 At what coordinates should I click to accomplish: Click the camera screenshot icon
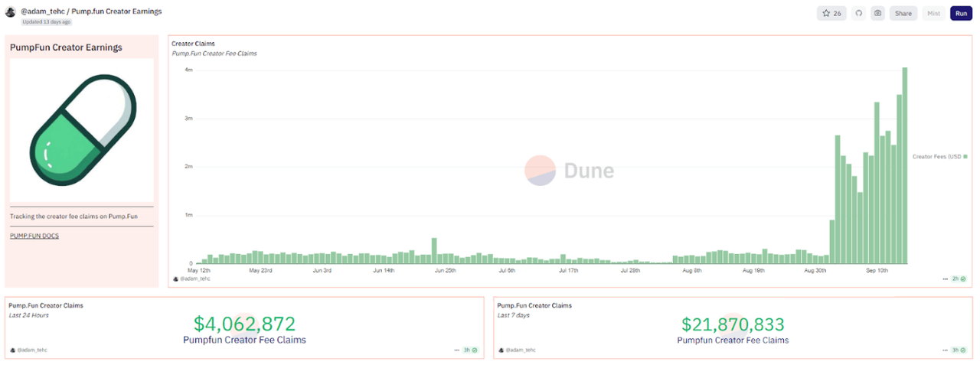(x=877, y=13)
